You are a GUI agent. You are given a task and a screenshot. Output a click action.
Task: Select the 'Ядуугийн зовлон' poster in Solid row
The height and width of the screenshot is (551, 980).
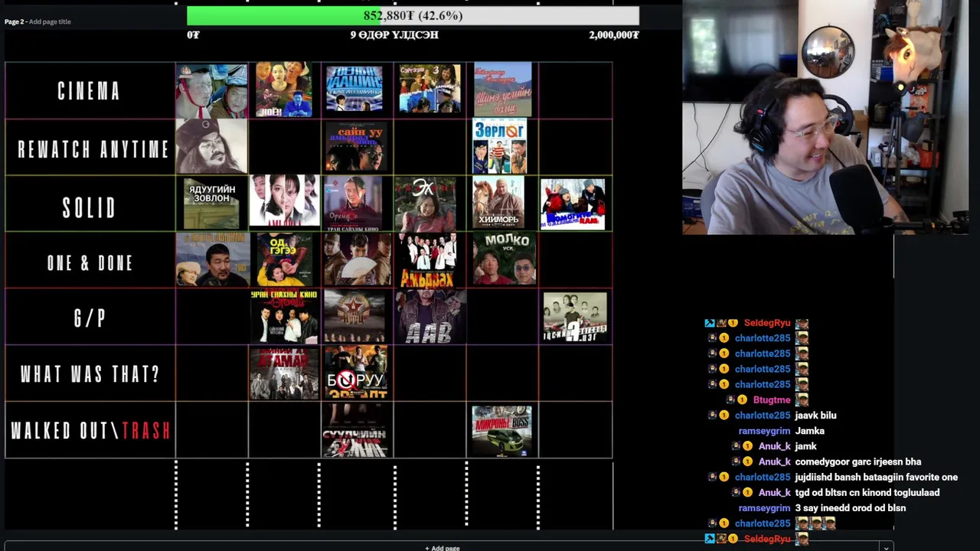click(211, 204)
